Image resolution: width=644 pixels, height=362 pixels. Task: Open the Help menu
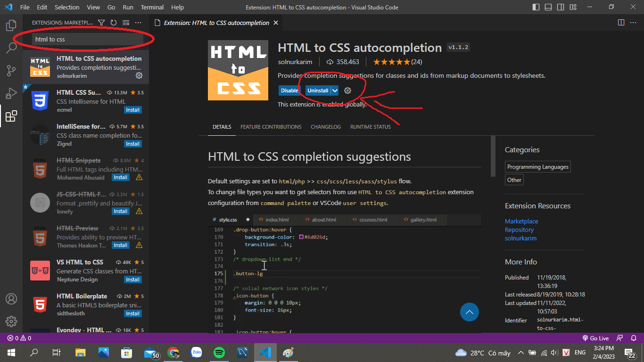click(177, 7)
